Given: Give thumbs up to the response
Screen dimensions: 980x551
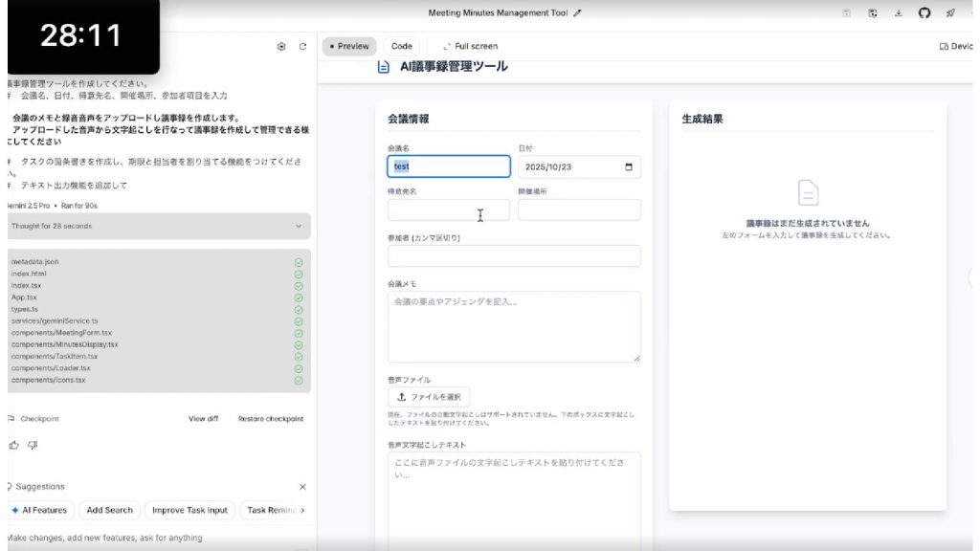Looking at the screenshot, I should point(13,445).
